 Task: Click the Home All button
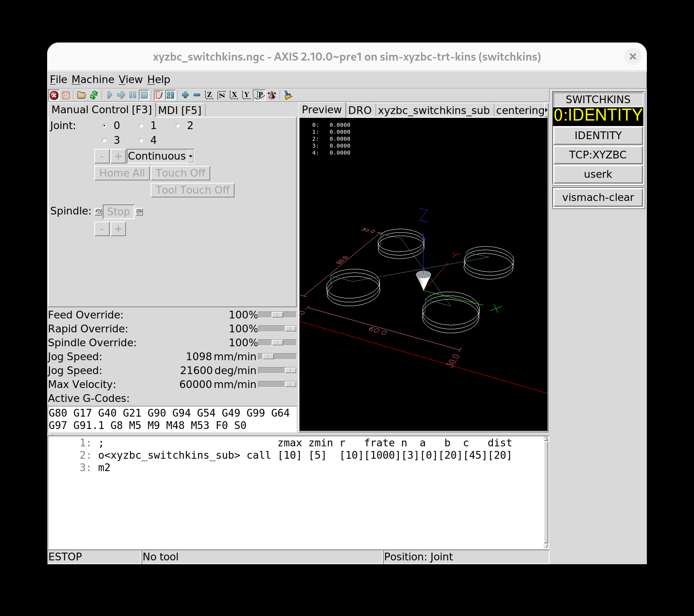[x=122, y=173]
